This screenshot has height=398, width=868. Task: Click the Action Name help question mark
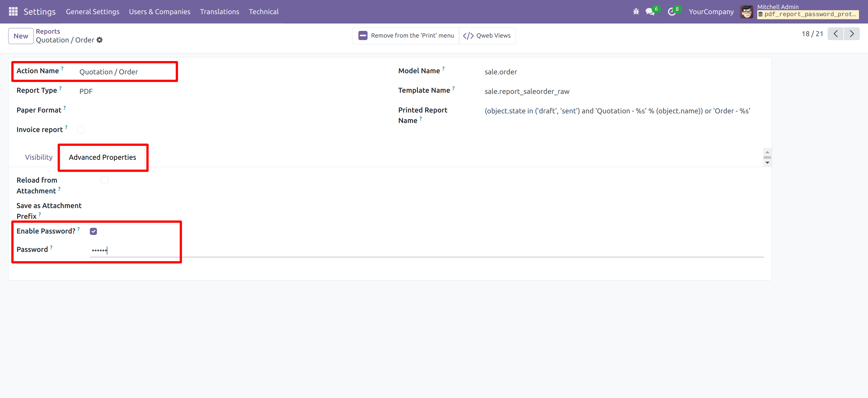pyautogui.click(x=62, y=68)
